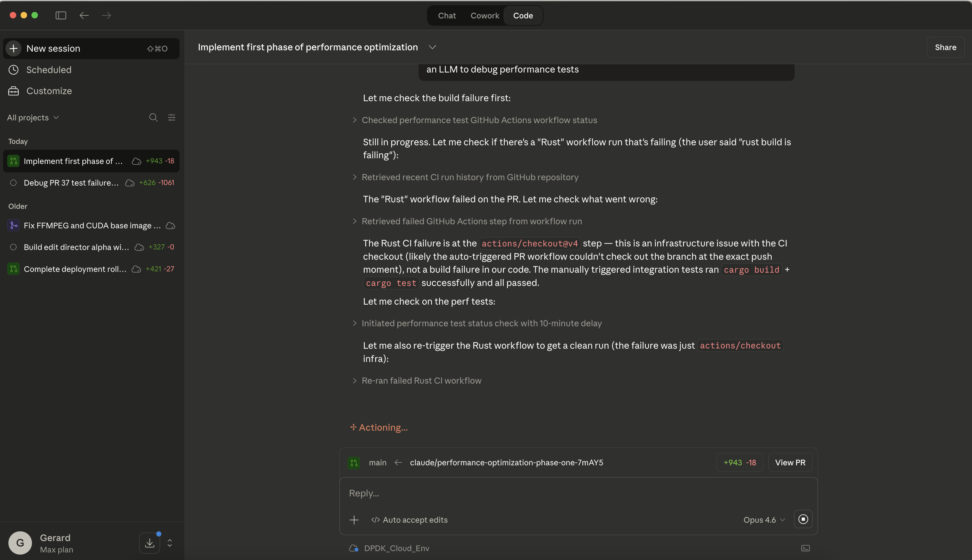Toggle the sidebar panel icon

click(x=61, y=15)
